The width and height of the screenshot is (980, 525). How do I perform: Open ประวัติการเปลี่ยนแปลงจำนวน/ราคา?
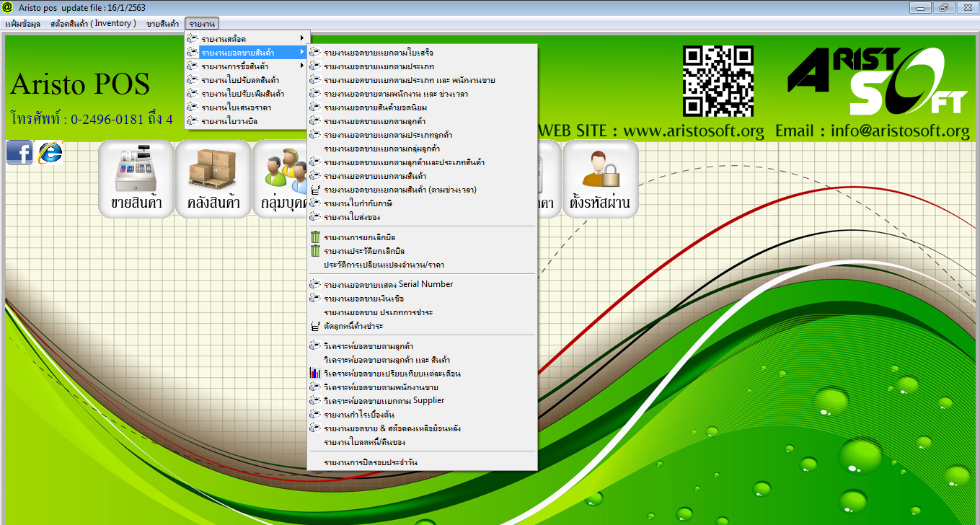point(422,265)
